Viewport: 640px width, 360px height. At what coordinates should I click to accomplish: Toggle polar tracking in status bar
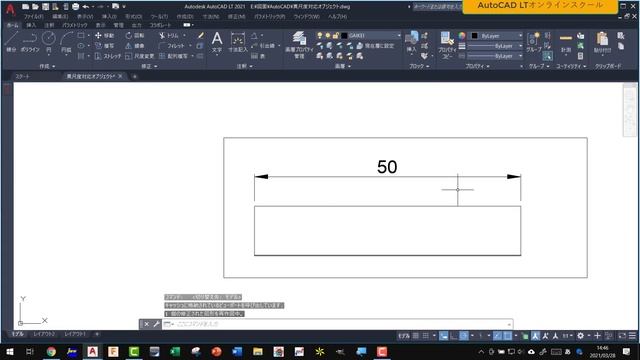pyautogui.click(x=464, y=336)
